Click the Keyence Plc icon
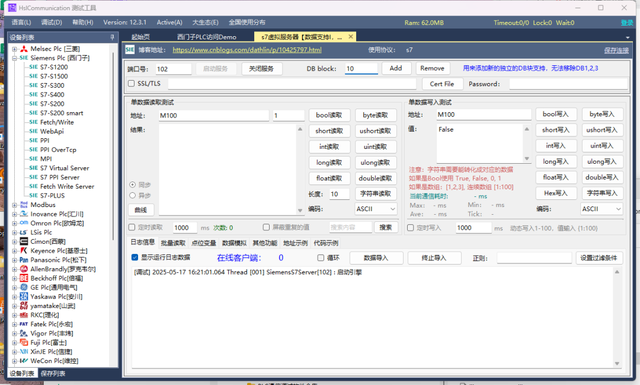This screenshot has width=640, height=385. point(24,251)
